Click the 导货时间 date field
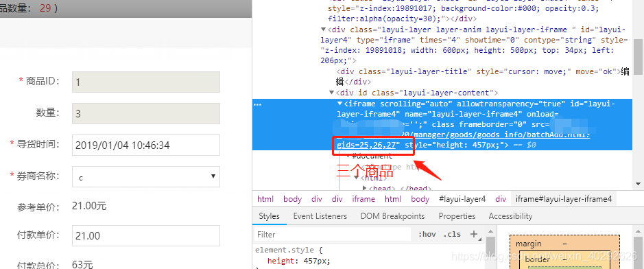This screenshot has height=269, width=644. (146, 145)
